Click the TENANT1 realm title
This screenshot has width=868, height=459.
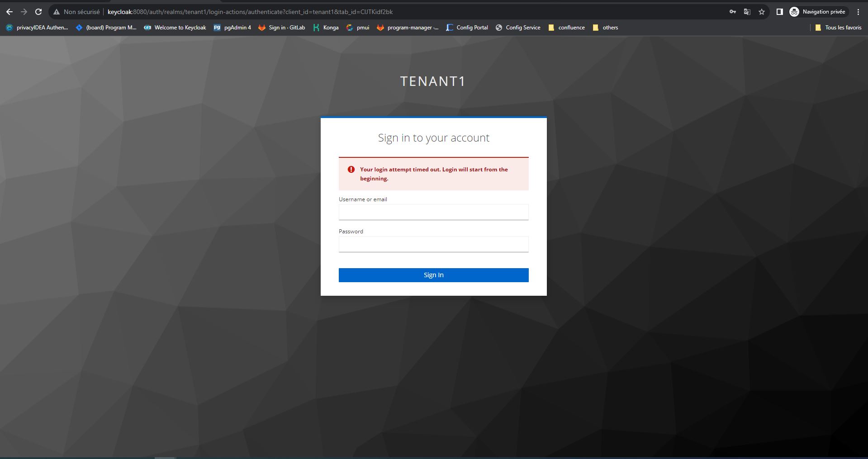pyautogui.click(x=433, y=81)
